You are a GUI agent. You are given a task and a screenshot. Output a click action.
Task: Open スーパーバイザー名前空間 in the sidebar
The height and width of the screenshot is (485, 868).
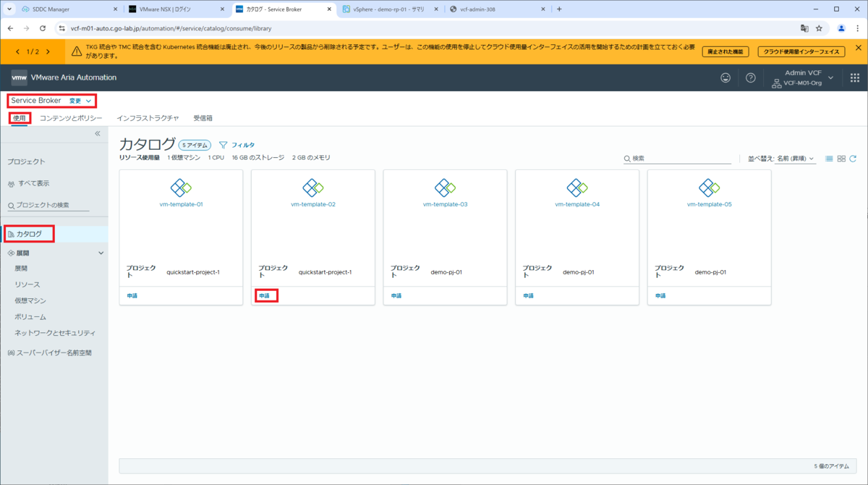click(54, 353)
